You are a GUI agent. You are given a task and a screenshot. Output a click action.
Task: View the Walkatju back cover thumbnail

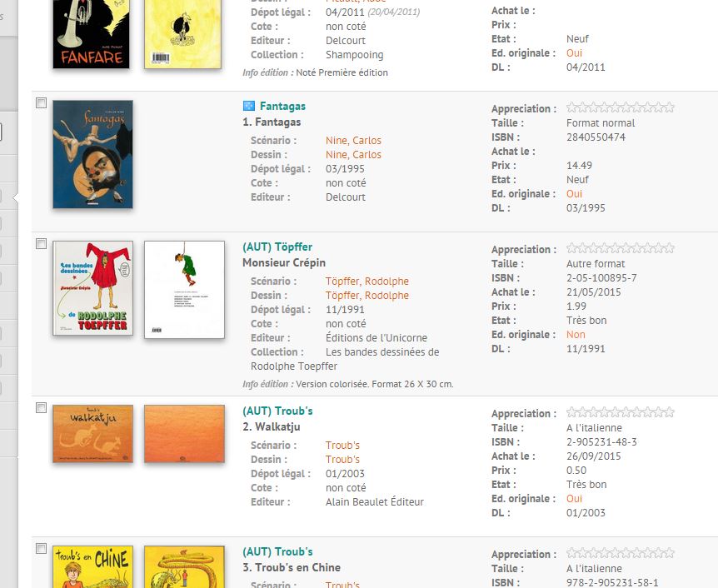coord(184,433)
